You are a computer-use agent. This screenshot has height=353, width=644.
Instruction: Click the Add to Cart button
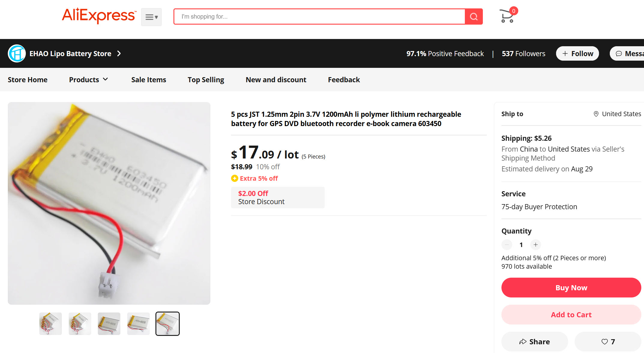pos(571,315)
